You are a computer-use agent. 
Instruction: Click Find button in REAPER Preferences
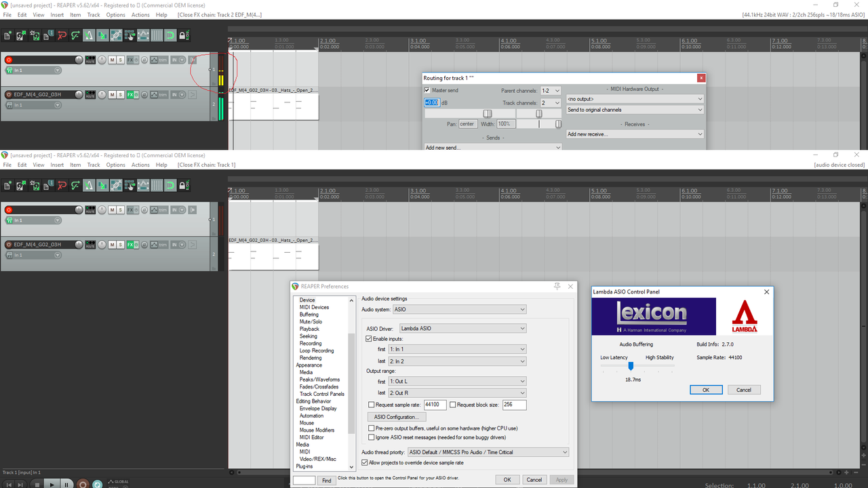(326, 480)
